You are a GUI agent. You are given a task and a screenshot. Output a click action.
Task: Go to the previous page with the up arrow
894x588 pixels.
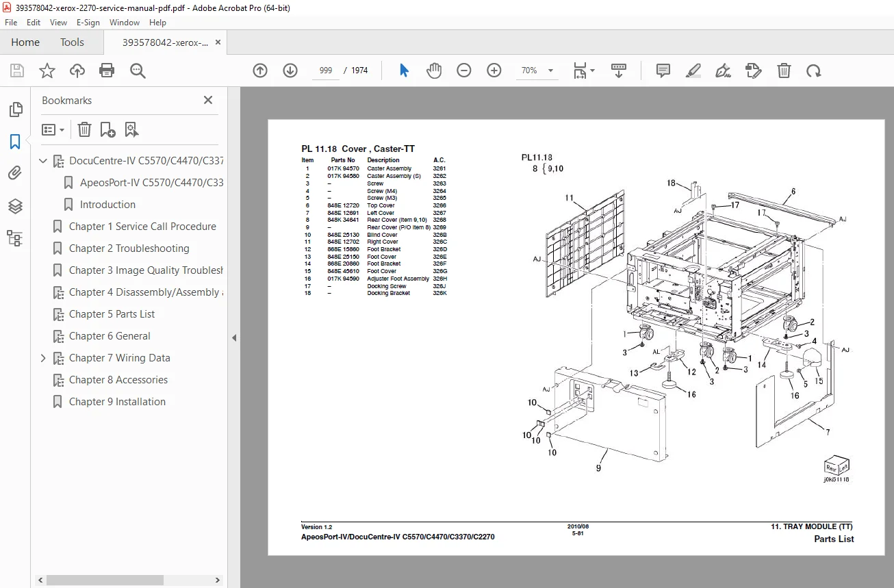(260, 71)
